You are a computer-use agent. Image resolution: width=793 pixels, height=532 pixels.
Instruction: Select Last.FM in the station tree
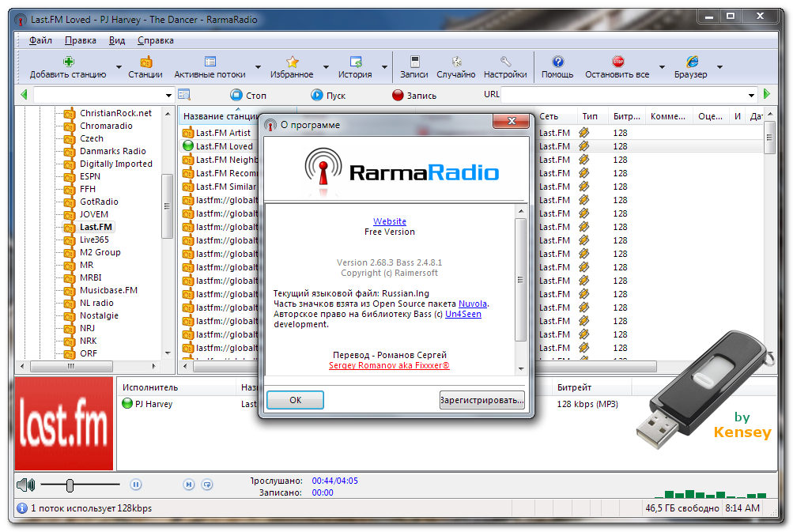[x=96, y=227]
